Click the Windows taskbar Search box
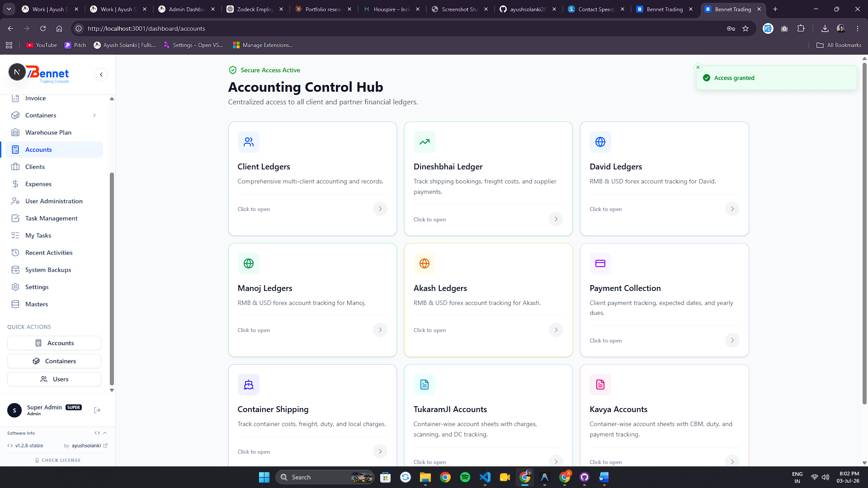 [325, 477]
